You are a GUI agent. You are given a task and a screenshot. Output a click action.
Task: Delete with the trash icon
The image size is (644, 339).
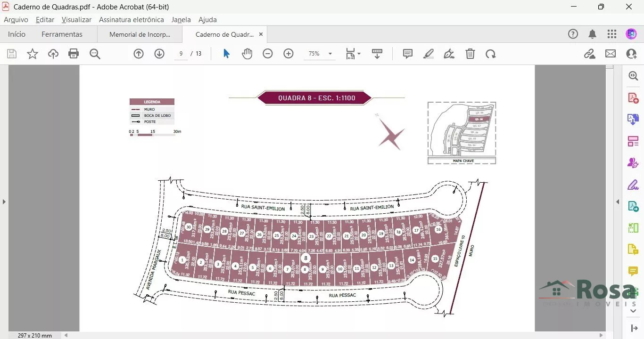(470, 54)
